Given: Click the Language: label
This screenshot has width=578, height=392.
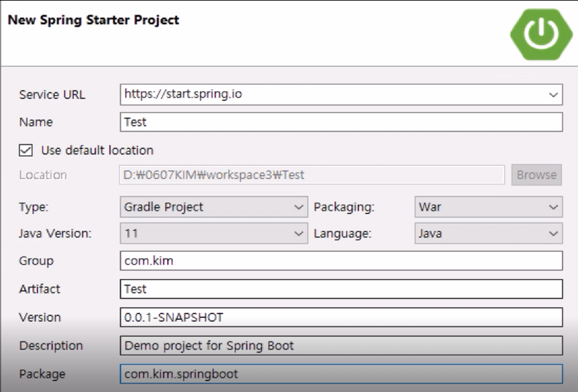Looking at the screenshot, I should [342, 234].
